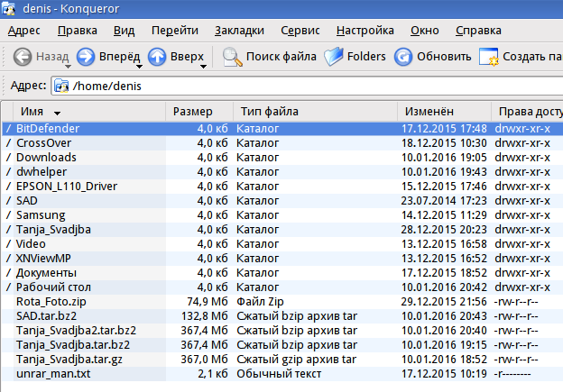This screenshot has height=392, width=563.
Task: Click the Back (Назад) arrow icon
Action: click(x=23, y=57)
